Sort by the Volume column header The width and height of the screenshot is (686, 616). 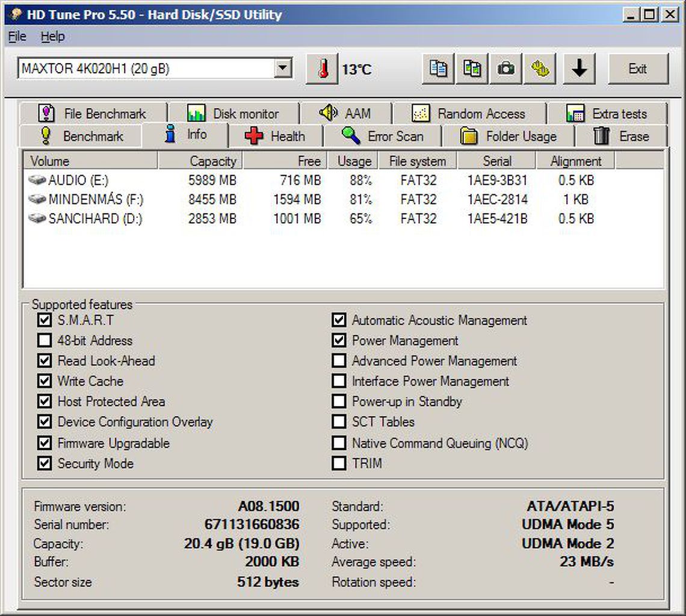click(x=90, y=161)
